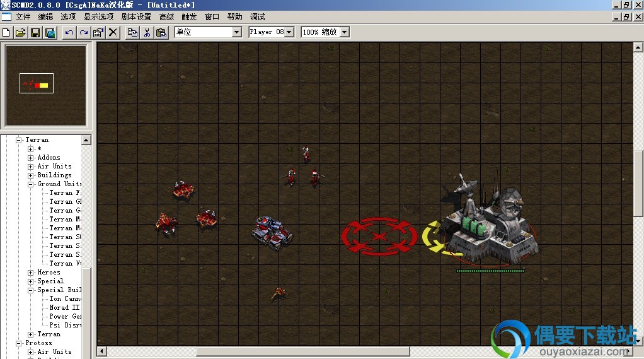Expand Terran Air Units node
The width and height of the screenshot is (644, 359).
click(x=30, y=167)
